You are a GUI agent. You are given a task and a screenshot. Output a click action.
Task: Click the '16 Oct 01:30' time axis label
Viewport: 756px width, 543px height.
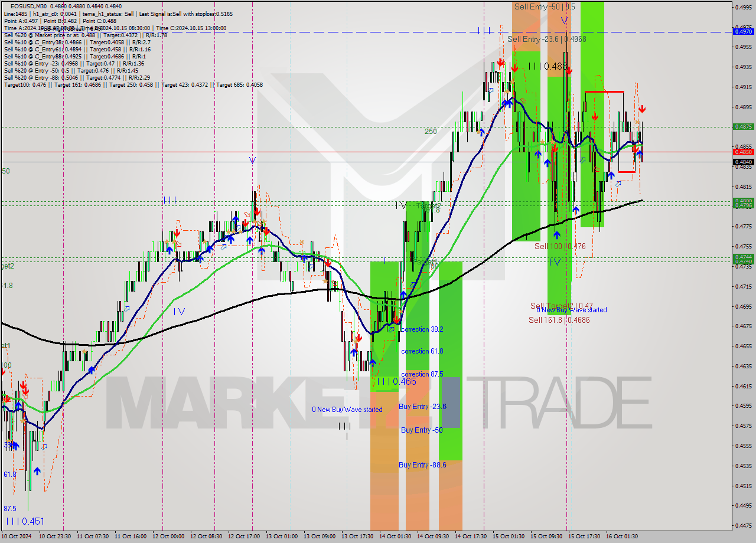[x=621, y=537]
